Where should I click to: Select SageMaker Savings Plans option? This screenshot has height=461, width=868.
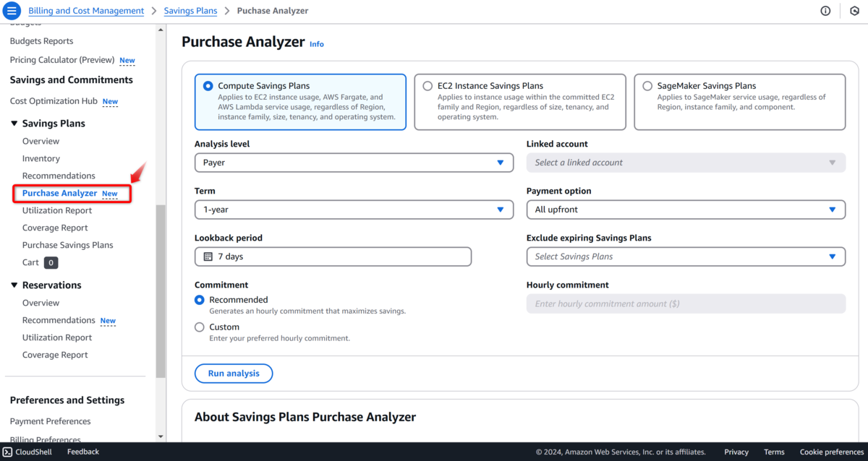coord(740,102)
